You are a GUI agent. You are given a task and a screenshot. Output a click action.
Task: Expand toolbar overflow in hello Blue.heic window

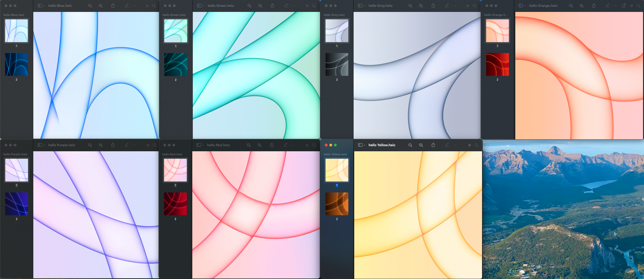coord(147,6)
